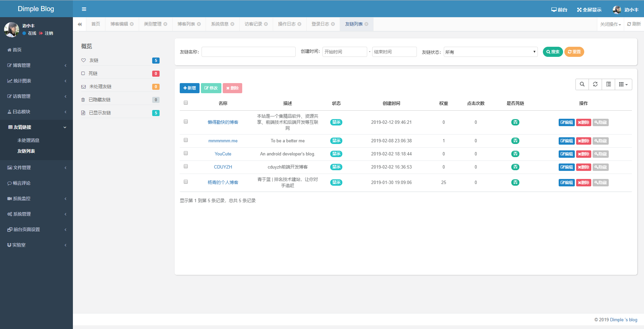
Task: Tick the select-all checkbox in table header
Action: coord(186,103)
